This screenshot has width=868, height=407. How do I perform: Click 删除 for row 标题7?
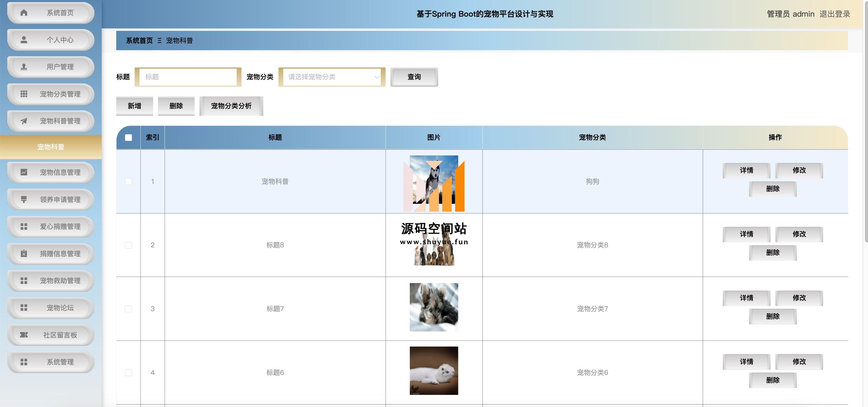(773, 317)
